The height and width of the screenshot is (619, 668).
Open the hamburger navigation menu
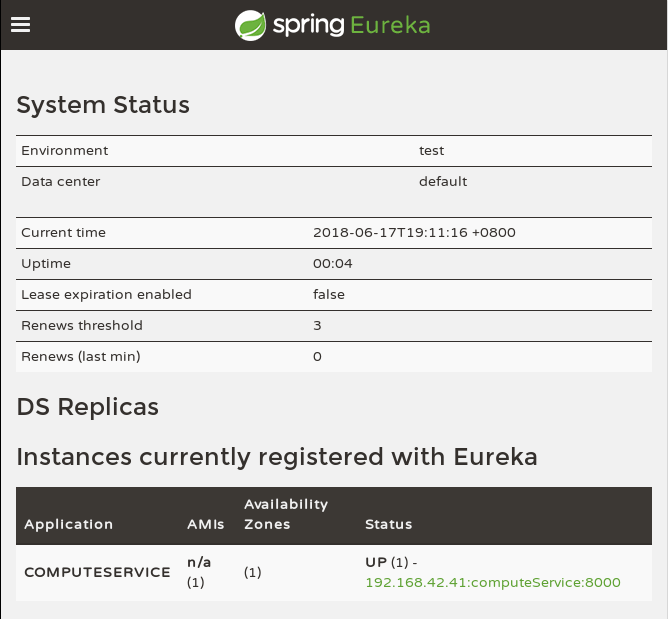click(20, 25)
